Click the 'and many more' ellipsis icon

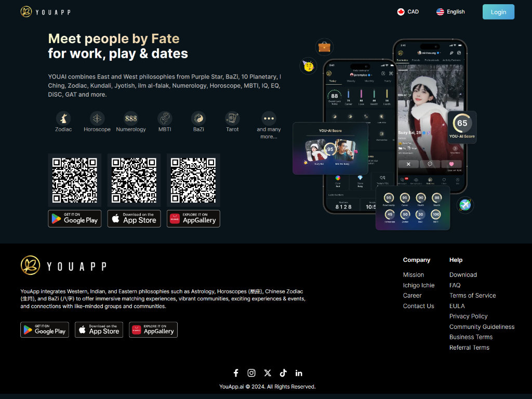[x=269, y=118]
